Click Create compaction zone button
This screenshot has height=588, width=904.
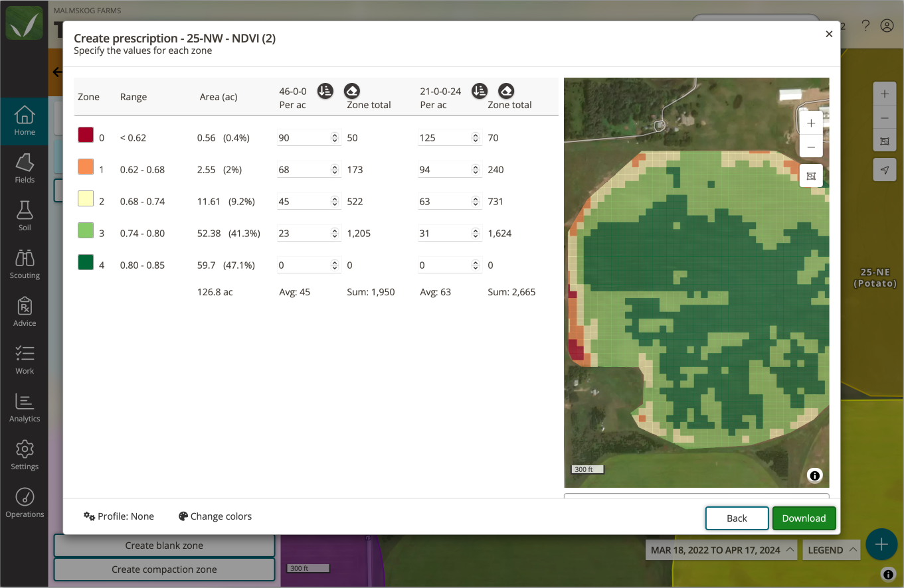pyautogui.click(x=164, y=569)
